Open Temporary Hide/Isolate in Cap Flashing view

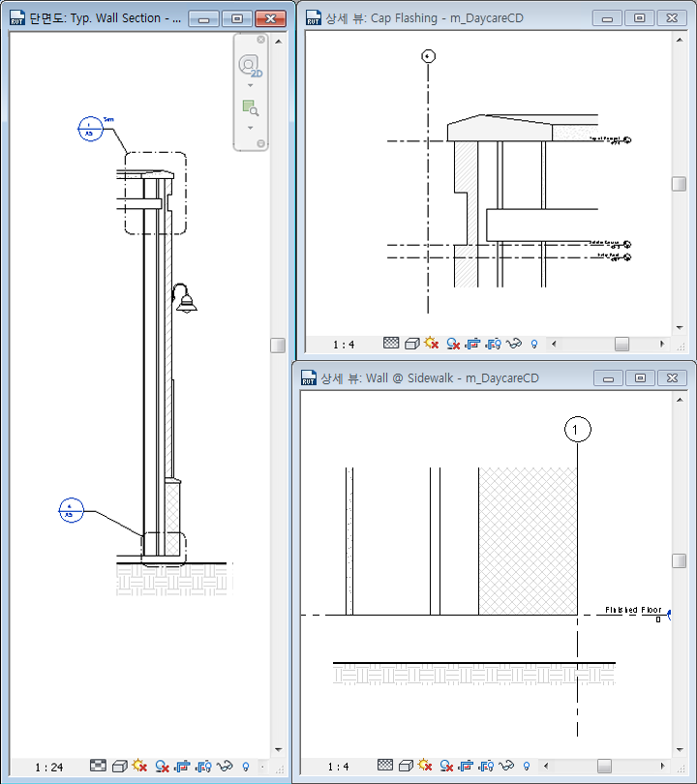pos(513,343)
